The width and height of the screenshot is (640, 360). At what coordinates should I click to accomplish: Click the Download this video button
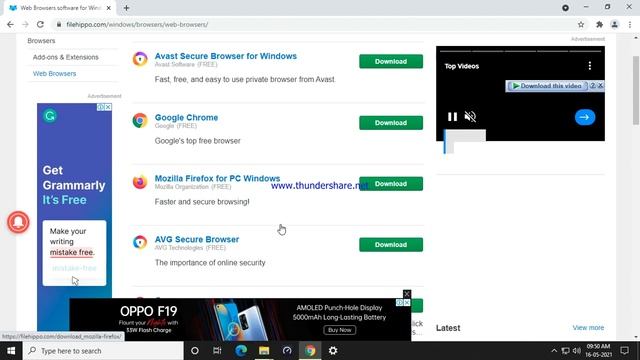click(547, 86)
